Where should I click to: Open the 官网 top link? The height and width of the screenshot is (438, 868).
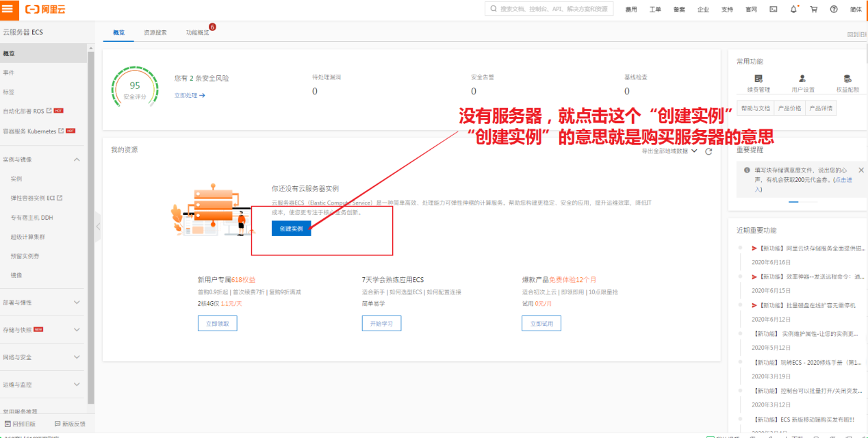click(751, 10)
